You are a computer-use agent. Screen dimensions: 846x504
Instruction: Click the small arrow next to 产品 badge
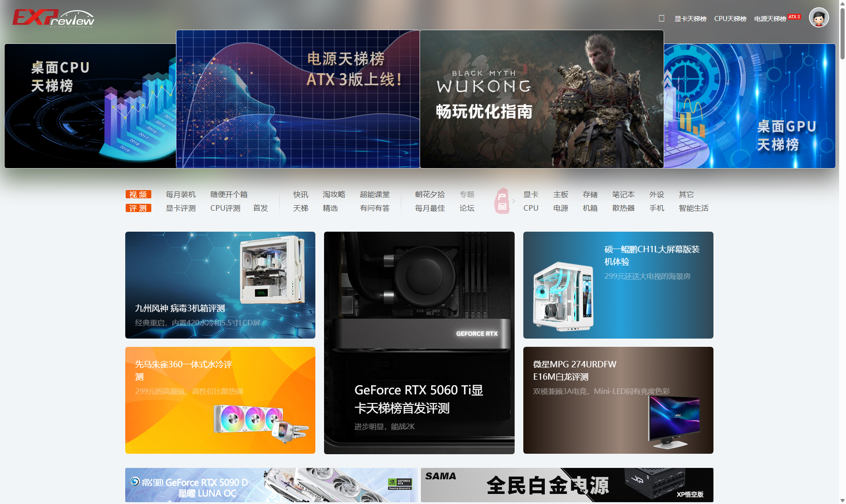click(x=514, y=201)
